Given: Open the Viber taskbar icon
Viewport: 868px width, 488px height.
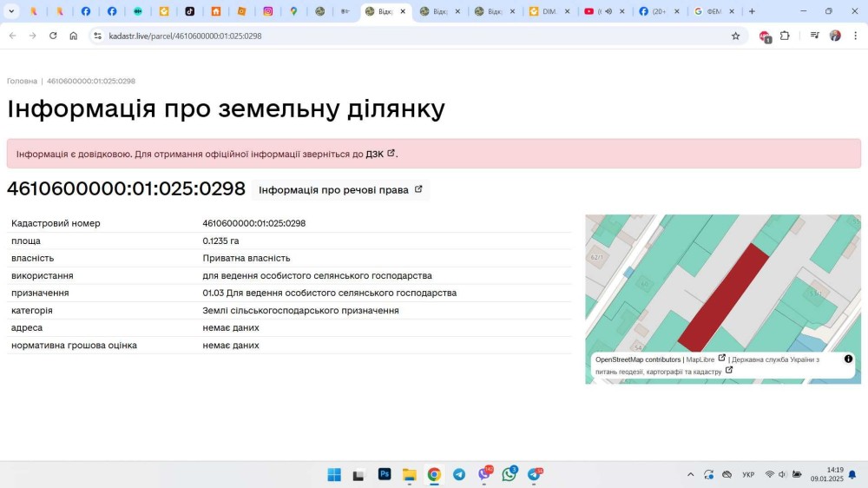Looking at the screenshot, I should (x=484, y=474).
